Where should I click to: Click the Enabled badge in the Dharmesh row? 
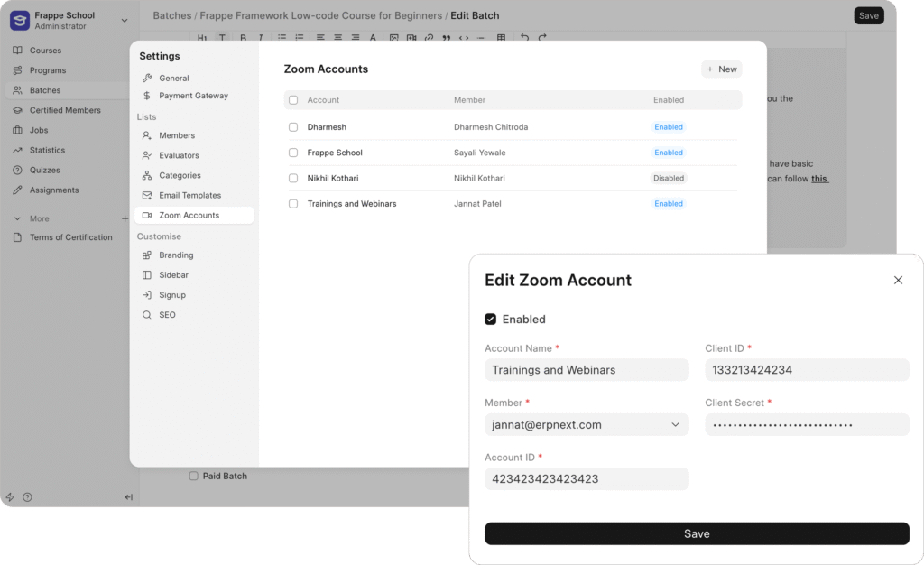[669, 127]
